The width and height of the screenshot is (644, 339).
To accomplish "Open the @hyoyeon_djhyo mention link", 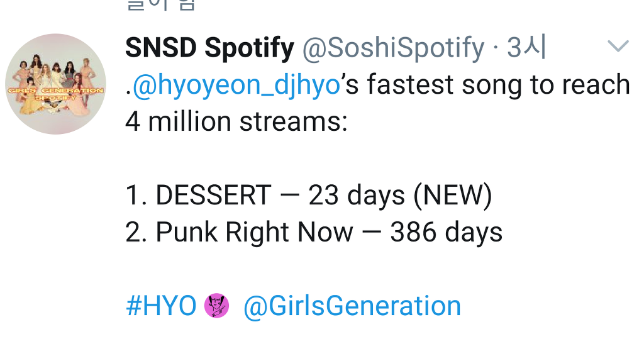I will (236, 85).
